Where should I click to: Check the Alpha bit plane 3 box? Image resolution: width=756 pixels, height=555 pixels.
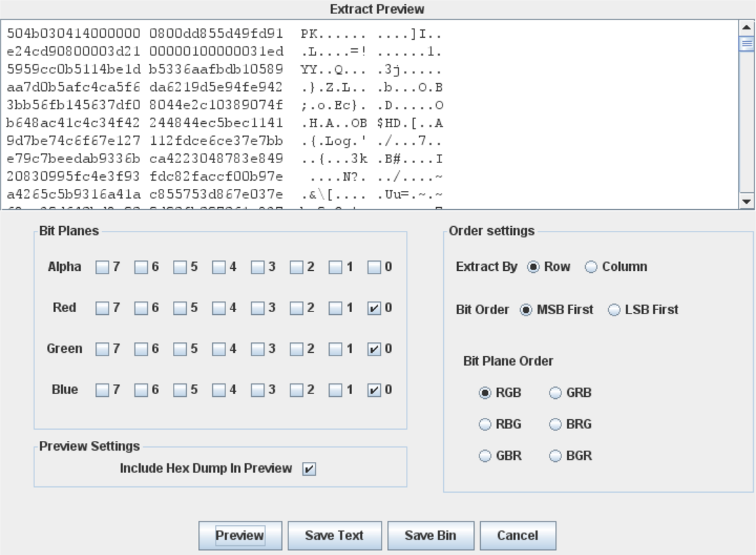point(258,267)
